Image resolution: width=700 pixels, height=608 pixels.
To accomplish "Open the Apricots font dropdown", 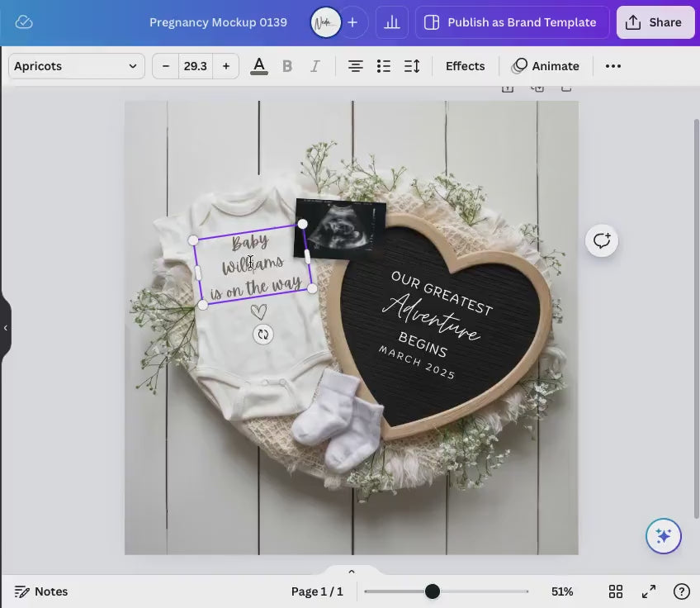I will (76, 66).
